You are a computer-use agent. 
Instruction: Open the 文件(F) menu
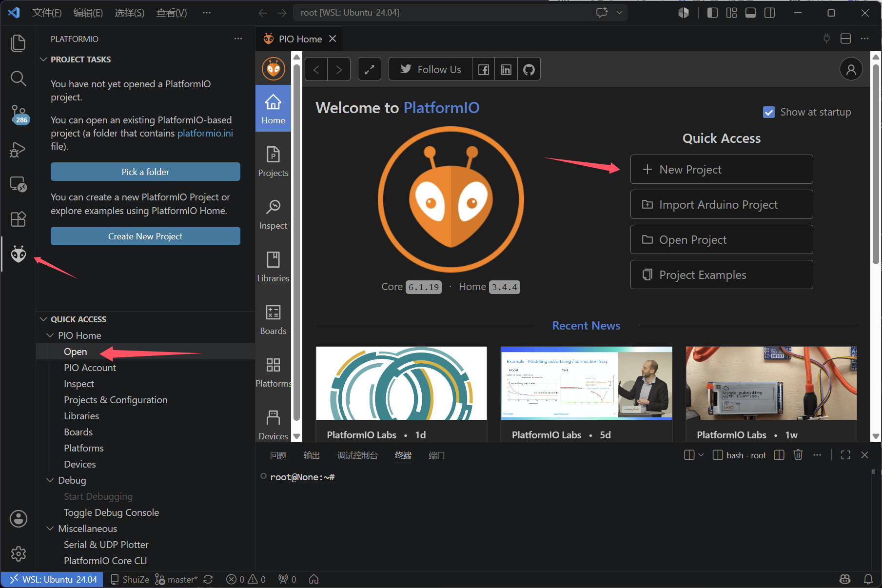click(47, 13)
